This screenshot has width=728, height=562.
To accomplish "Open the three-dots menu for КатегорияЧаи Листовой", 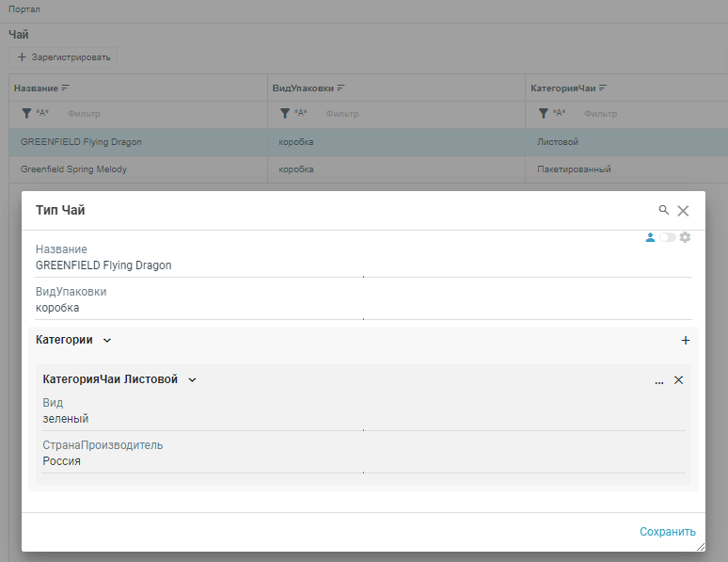I will click(659, 380).
